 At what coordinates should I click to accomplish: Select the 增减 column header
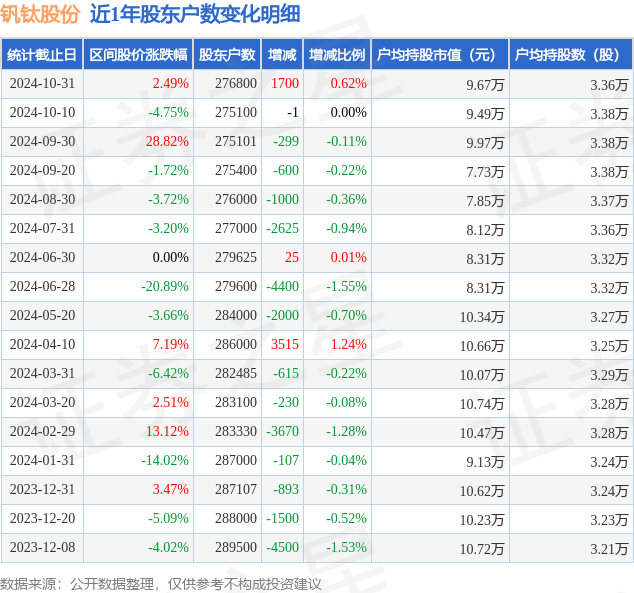[x=282, y=55]
